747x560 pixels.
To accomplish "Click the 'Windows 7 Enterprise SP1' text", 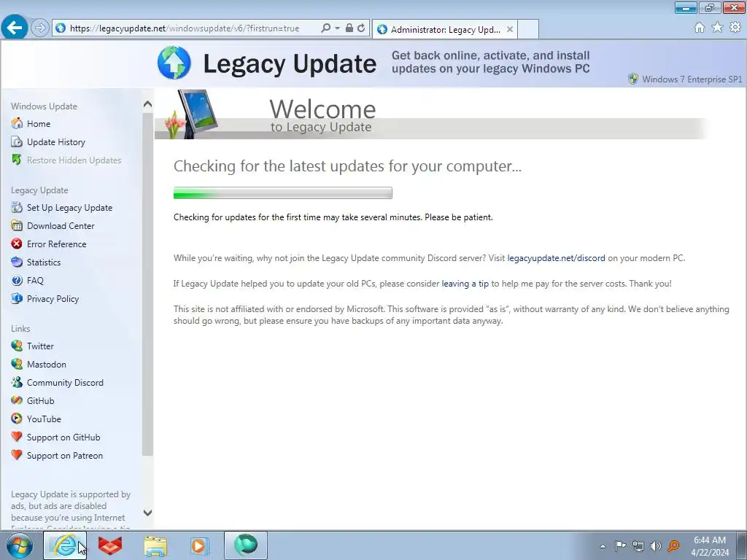I will pos(692,79).
